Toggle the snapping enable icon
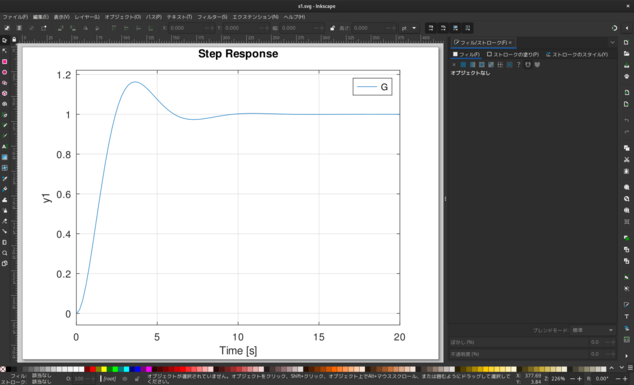Viewport: 634px width, 385px height. (x=614, y=28)
